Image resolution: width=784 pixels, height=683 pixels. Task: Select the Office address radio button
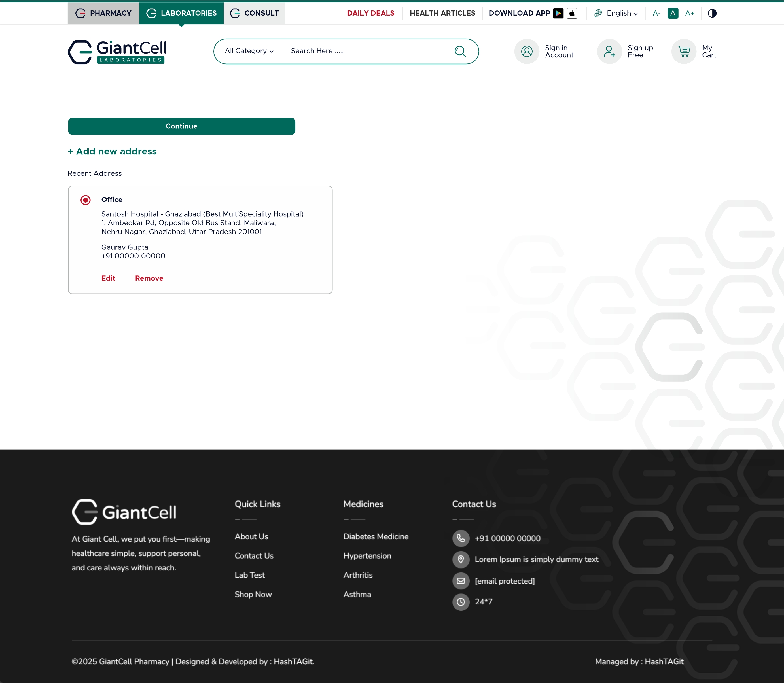click(x=85, y=200)
